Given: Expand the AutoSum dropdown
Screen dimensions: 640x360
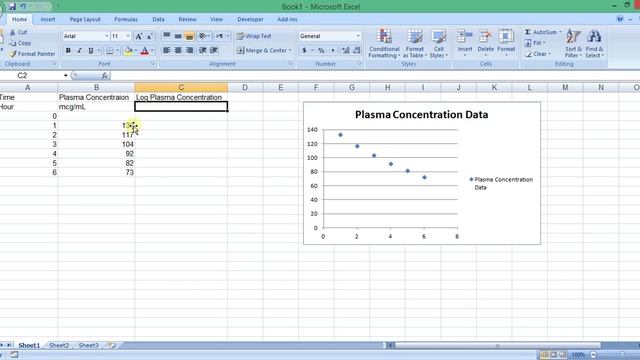Looking at the screenshot, I should click(x=560, y=32).
